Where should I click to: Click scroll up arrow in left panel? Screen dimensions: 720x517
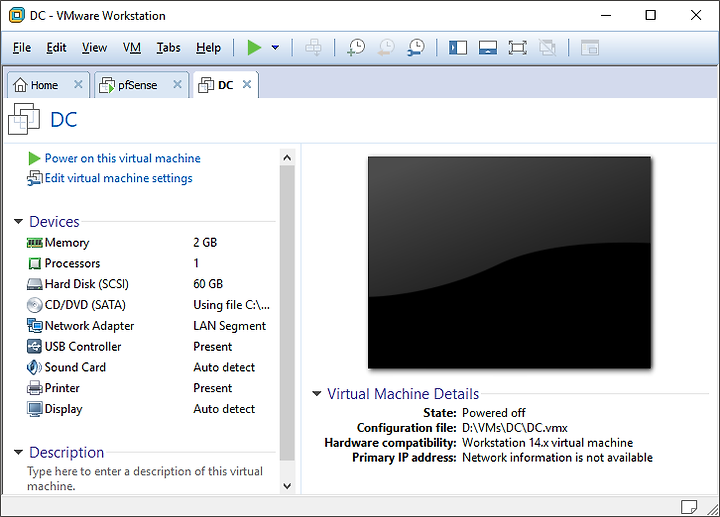pyautogui.click(x=287, y=157)
